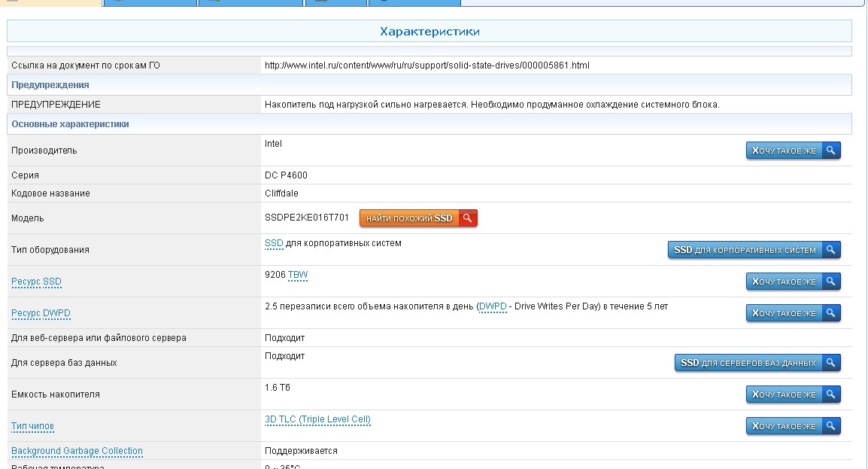Screen dimensions: 868x469
Task: Click 'Модель' row label
Action: pos(28,219)
